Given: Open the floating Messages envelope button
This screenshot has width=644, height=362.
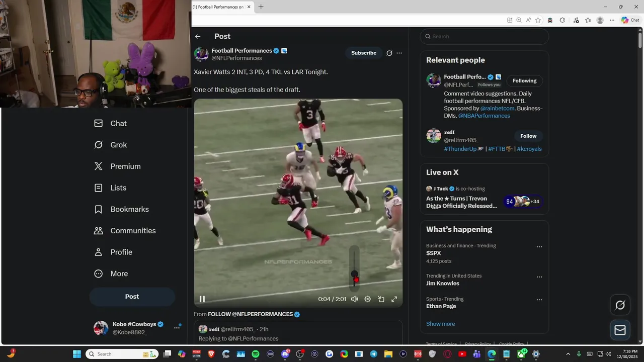Looking at the screenshot, I should point(620,330).
